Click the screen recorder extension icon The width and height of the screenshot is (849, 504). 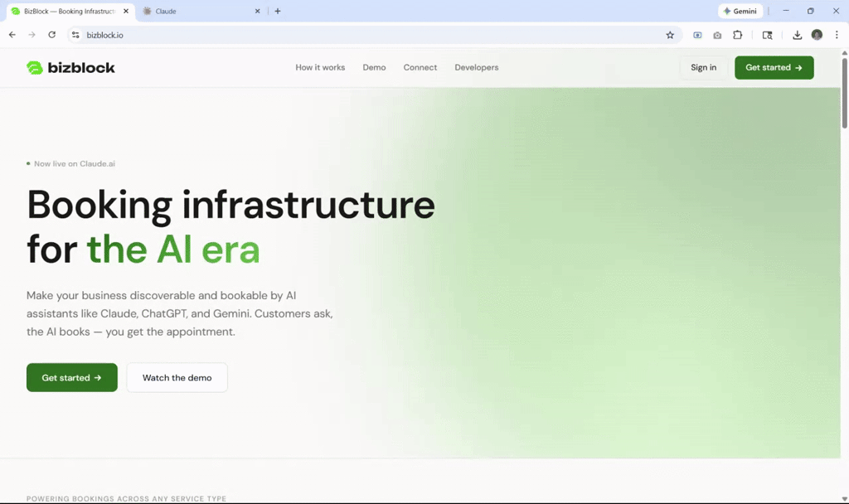pos(697,35)
